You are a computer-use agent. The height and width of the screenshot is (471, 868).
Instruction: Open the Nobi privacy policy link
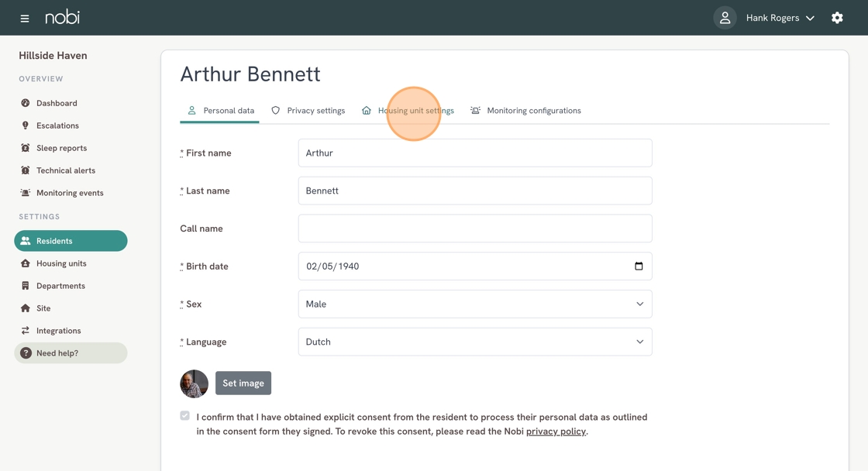tap(556, 431)
